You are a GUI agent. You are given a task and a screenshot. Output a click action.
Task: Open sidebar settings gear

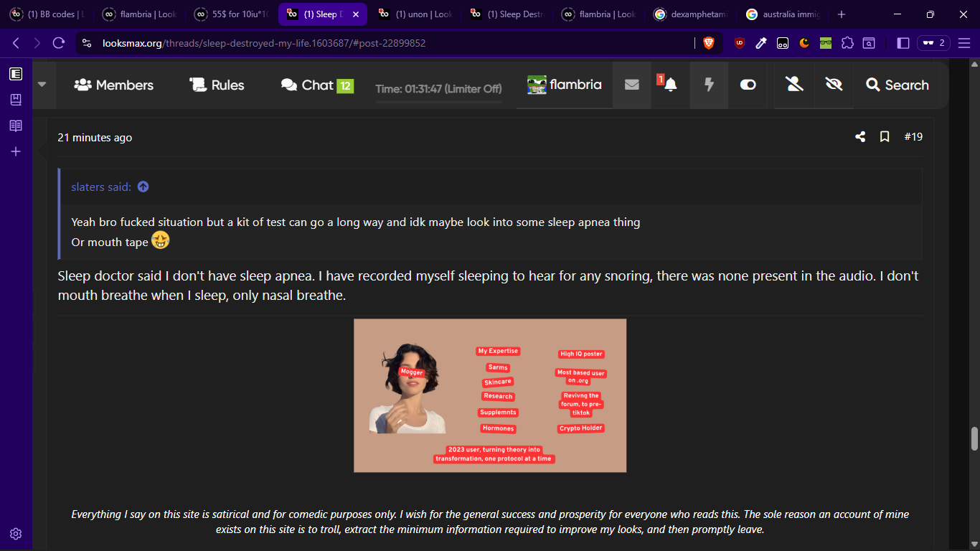coord(16,534)
